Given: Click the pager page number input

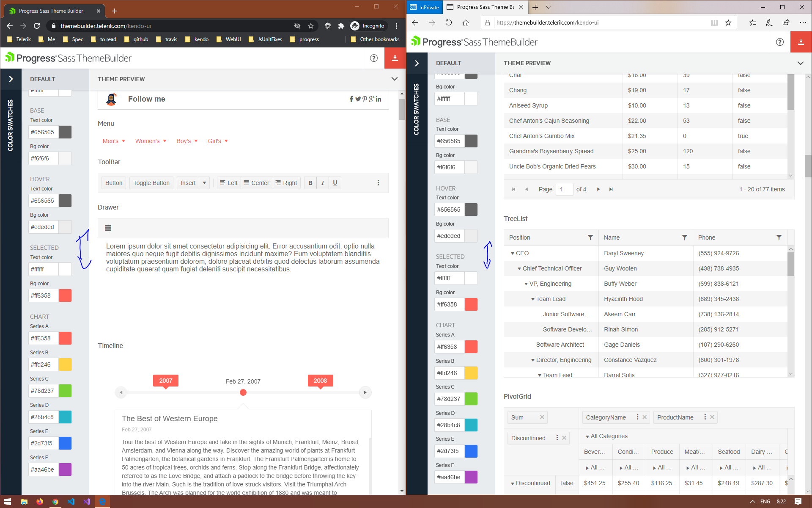Looking at the screenshot, I should 564,189.
